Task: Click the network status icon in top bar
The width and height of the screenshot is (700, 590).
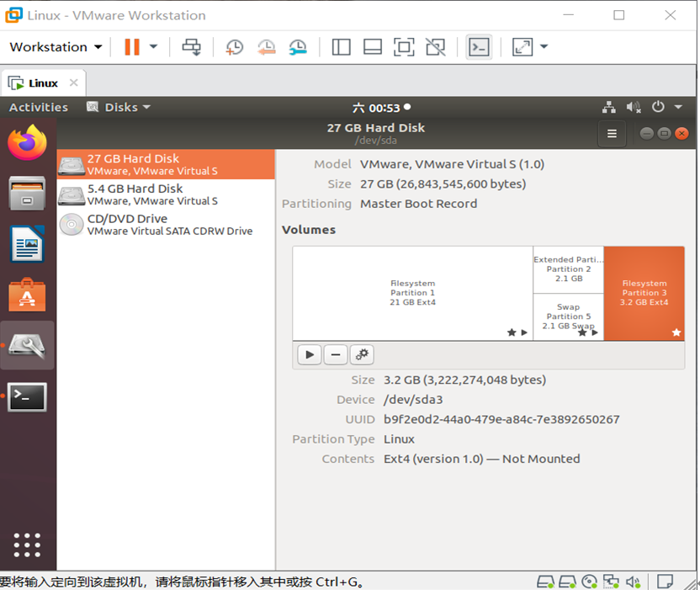Action: [609, 107]
